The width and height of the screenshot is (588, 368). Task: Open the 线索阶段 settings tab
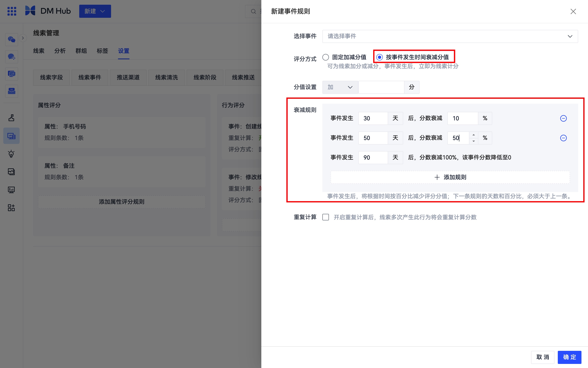tap(205, 77)
